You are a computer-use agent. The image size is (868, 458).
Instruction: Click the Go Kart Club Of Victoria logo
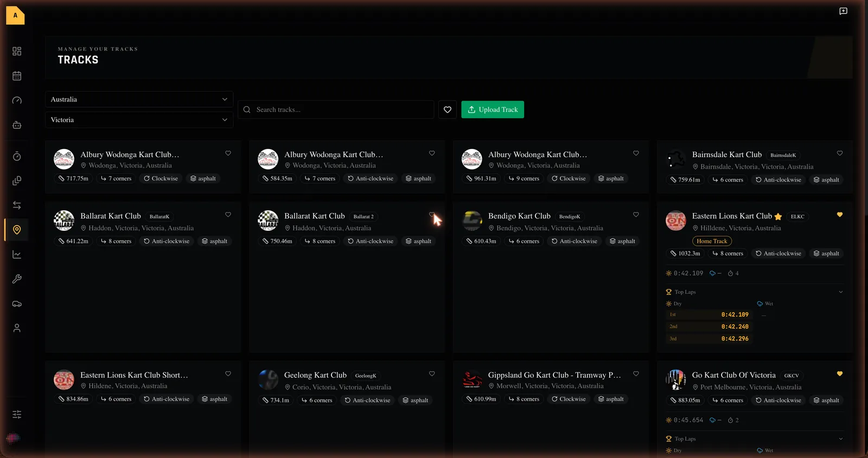[676, 379]
